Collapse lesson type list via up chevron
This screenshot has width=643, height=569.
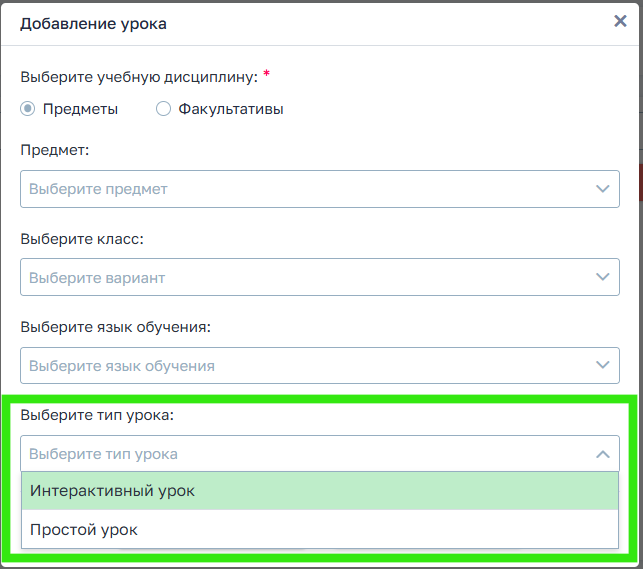coord(602,454)
